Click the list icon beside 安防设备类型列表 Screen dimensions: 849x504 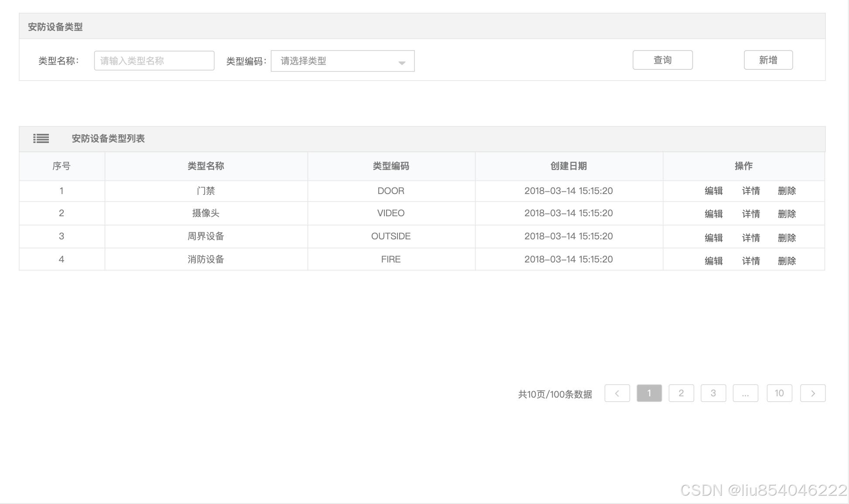41,139
